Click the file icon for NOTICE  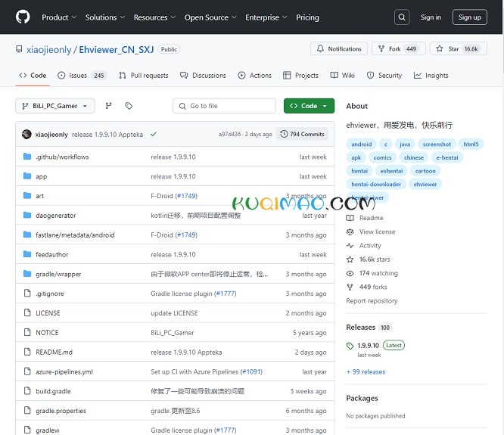(27, 332)
